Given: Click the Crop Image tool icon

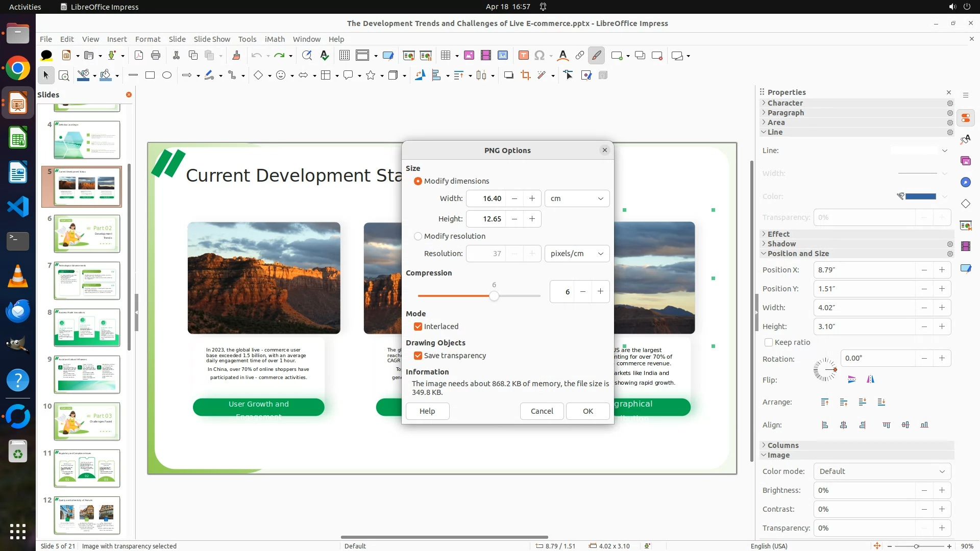Looking at the screenshot, I should pos(525,76).
